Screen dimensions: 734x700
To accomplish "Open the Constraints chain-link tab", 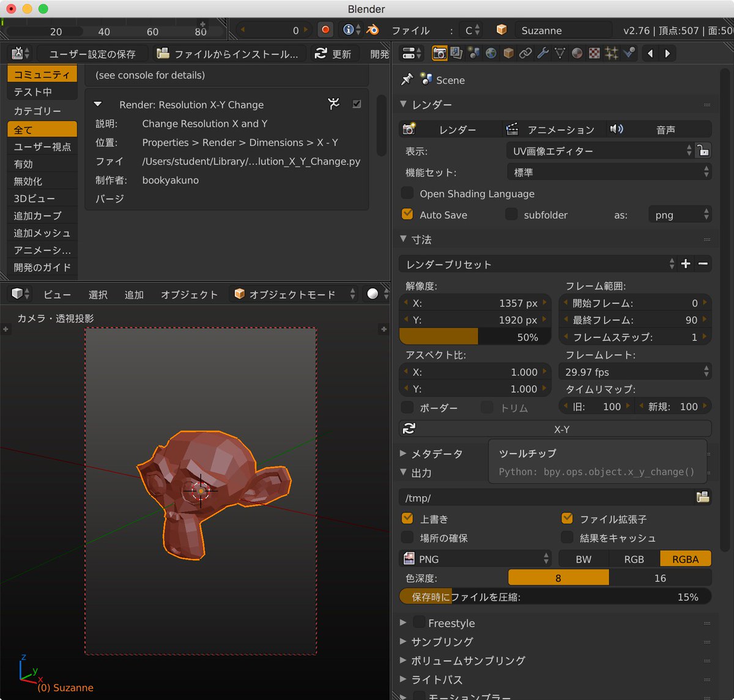I will coord(525,53).
